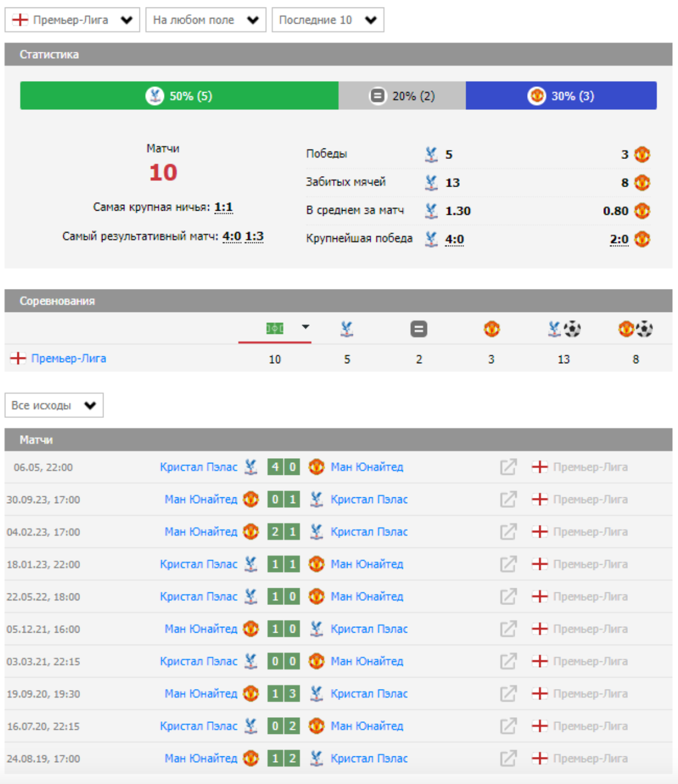This screenshot has width=678, height=784.
Task: Click green 50% Crystal Palace wins bar
Action: click(179, 96)
